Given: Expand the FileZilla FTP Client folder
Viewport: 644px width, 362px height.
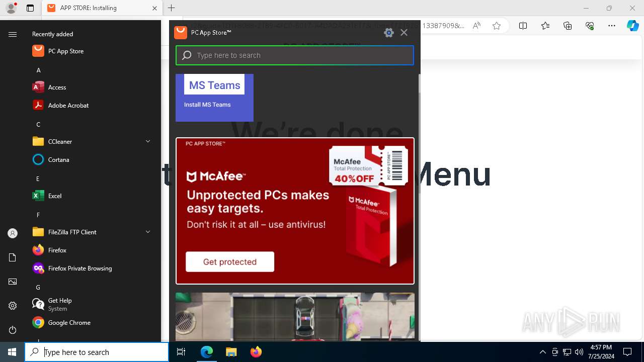Looking at the screenshot, I should coord(148,232).
